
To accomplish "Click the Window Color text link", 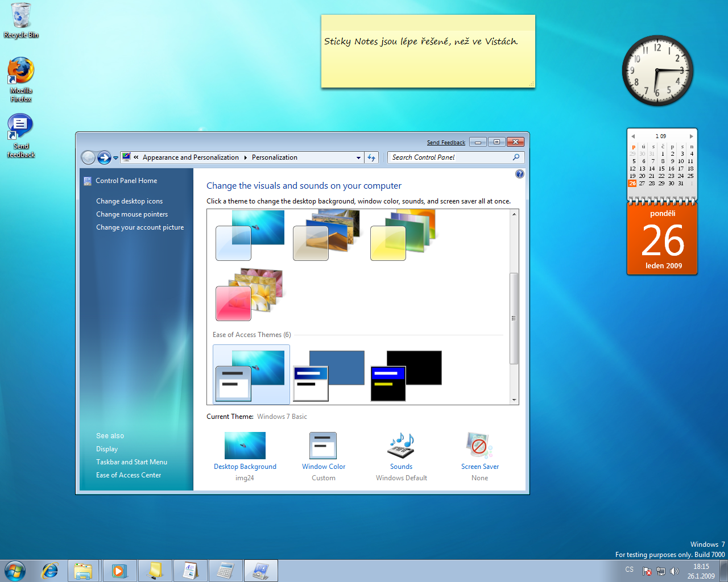I will point(324,467).
